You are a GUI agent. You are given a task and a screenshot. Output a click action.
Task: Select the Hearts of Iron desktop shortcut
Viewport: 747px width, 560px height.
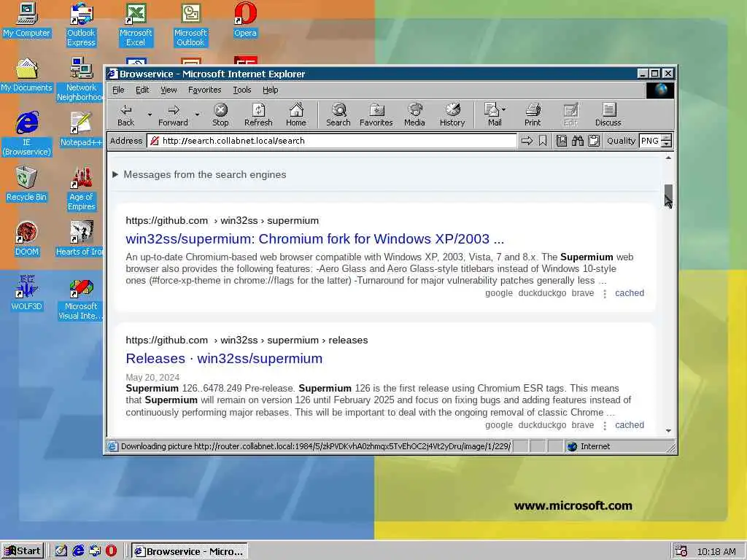coord(80,239)
